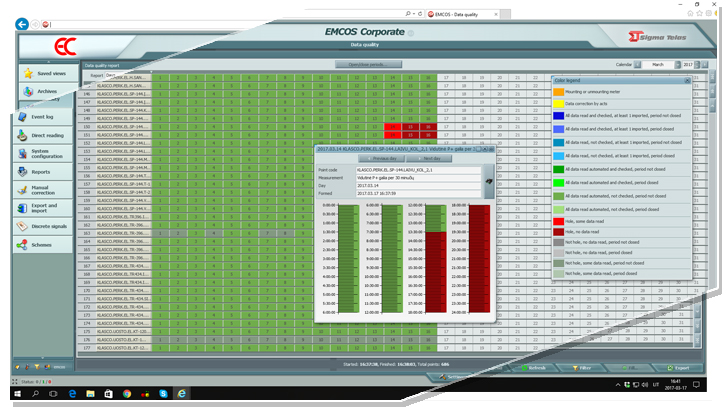The width and height of the screenshot is (727, 409).
Task: Select row 177 KLASCO.UOSTO point
Action: click(x=123, y=348)
